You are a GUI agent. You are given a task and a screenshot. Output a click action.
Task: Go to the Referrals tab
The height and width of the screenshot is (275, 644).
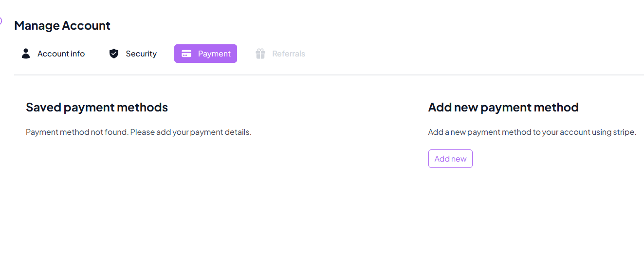click(x=288, y=54)
